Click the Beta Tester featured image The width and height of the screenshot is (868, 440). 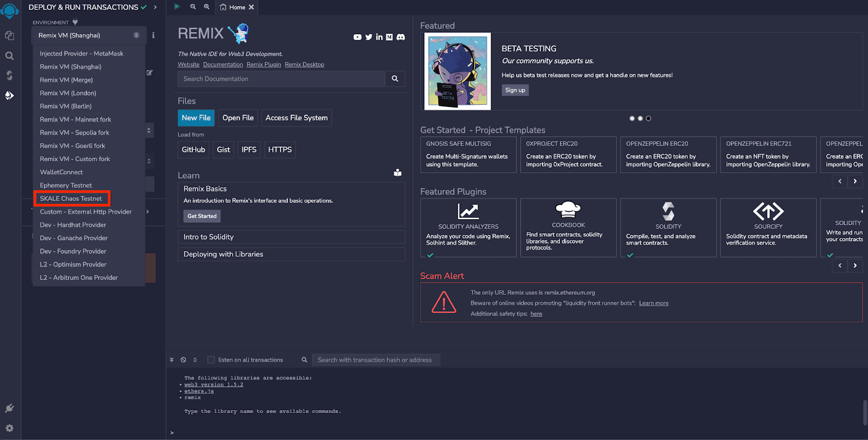458,71
